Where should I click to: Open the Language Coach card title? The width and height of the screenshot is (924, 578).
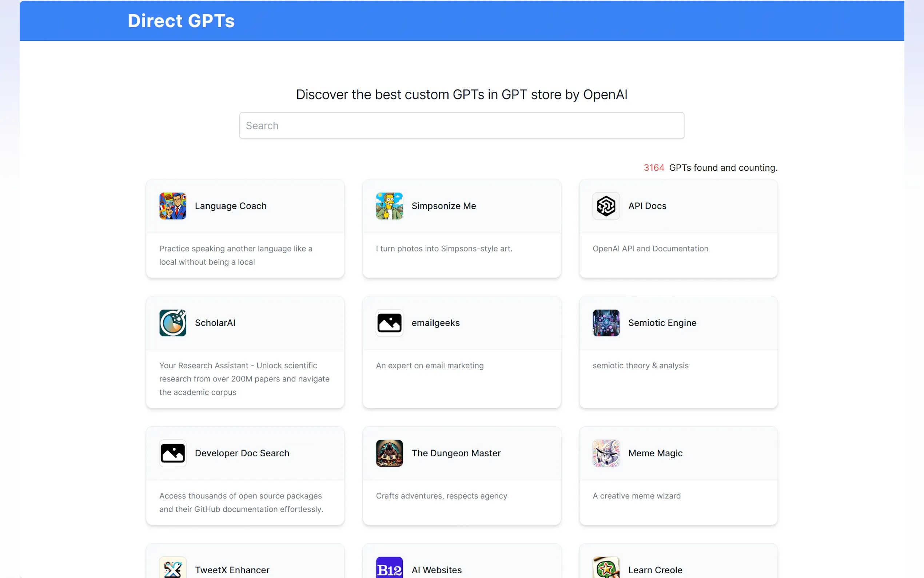pyautogui.click(x=230, y=206)
